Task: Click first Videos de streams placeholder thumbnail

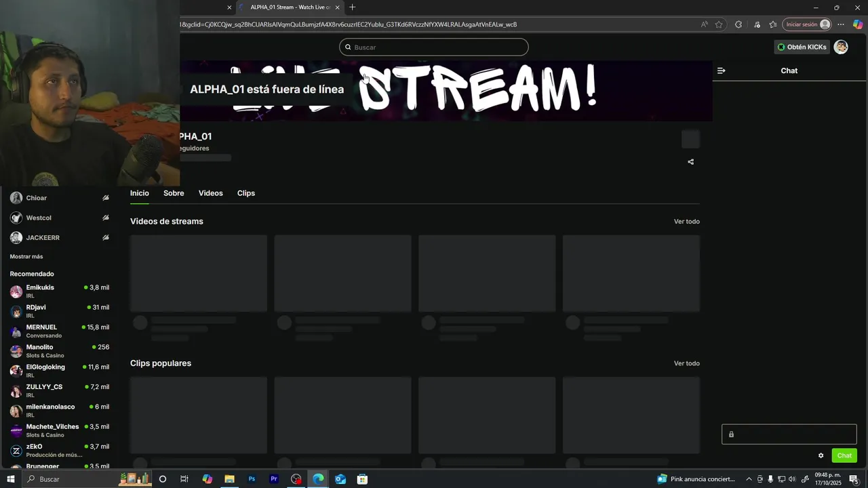Action: click(x=199, y=273)
